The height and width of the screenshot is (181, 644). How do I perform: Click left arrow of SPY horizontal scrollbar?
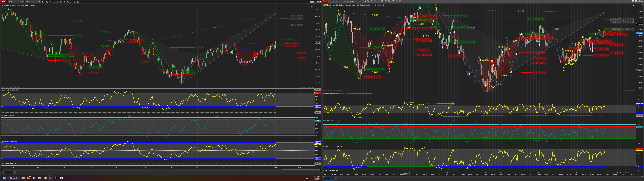[2, 170]
